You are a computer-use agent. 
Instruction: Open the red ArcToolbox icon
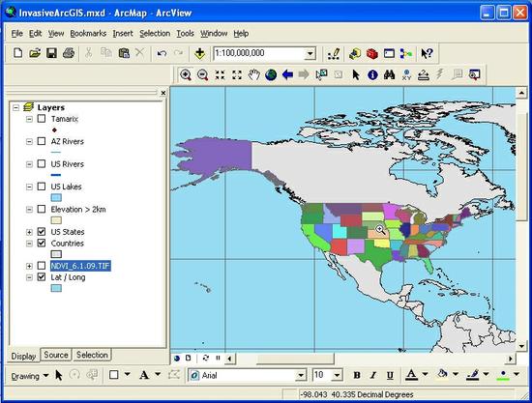point(371,53)
